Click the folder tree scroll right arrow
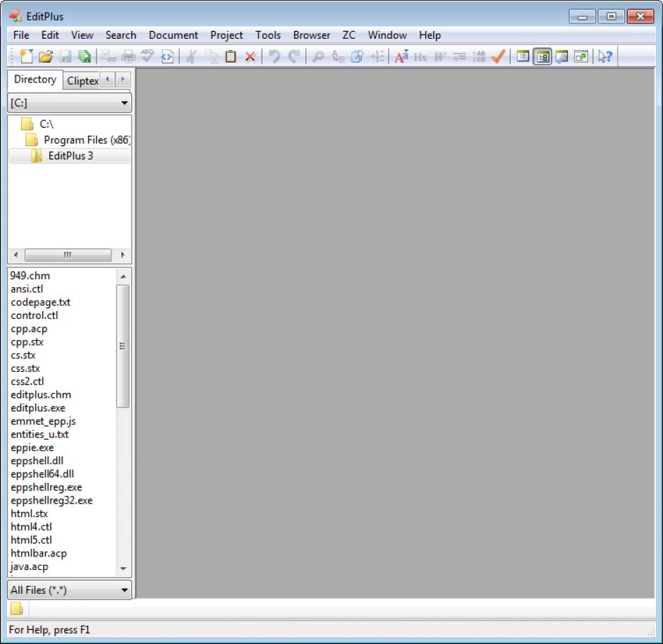Screen dimensions: 663x644 [x=123, y=255]
